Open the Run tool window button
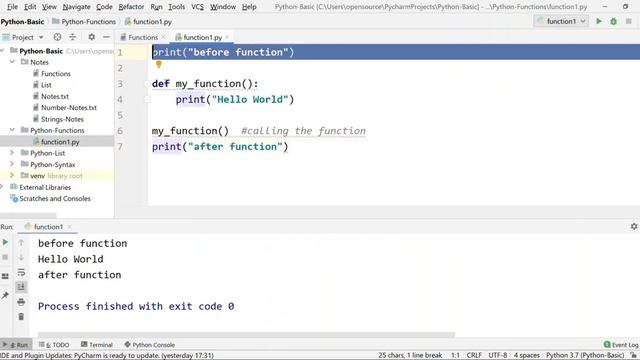This screenshot has width=640, height=360. [x=16, y=345]
